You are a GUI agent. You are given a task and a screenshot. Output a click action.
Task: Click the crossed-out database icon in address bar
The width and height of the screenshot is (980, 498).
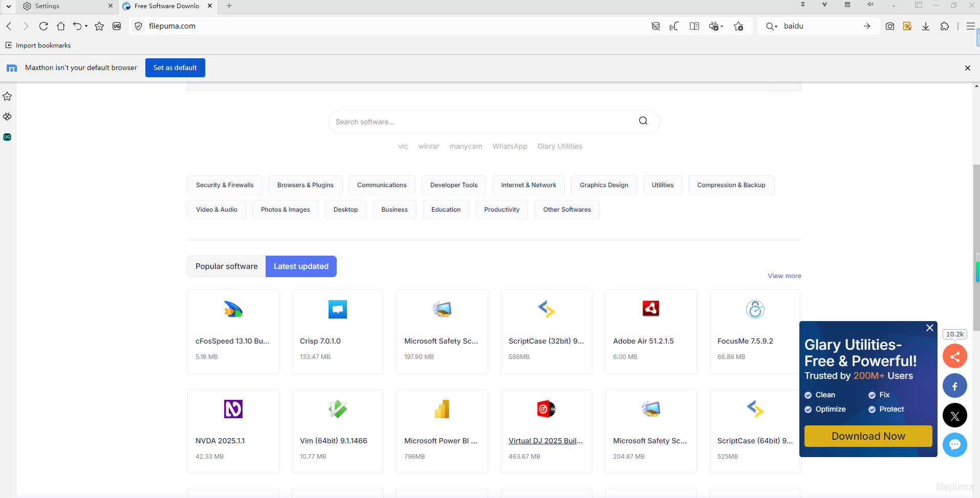pos(656,26)
